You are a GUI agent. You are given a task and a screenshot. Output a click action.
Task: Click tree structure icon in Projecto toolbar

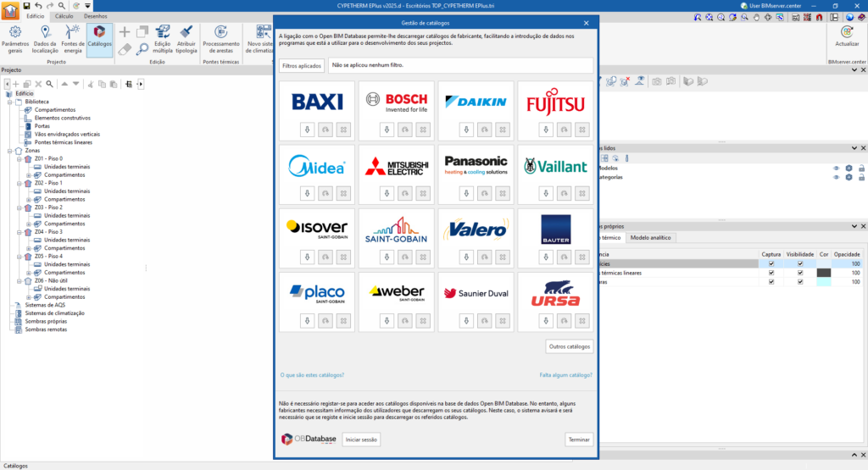[x=129, y=84]
